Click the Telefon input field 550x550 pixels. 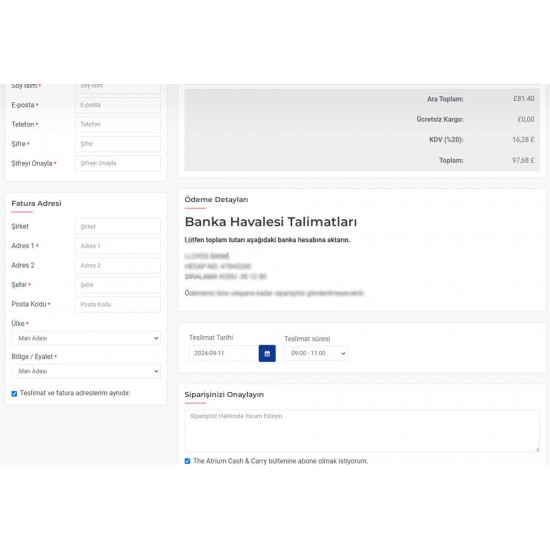[x=118, y=124]
